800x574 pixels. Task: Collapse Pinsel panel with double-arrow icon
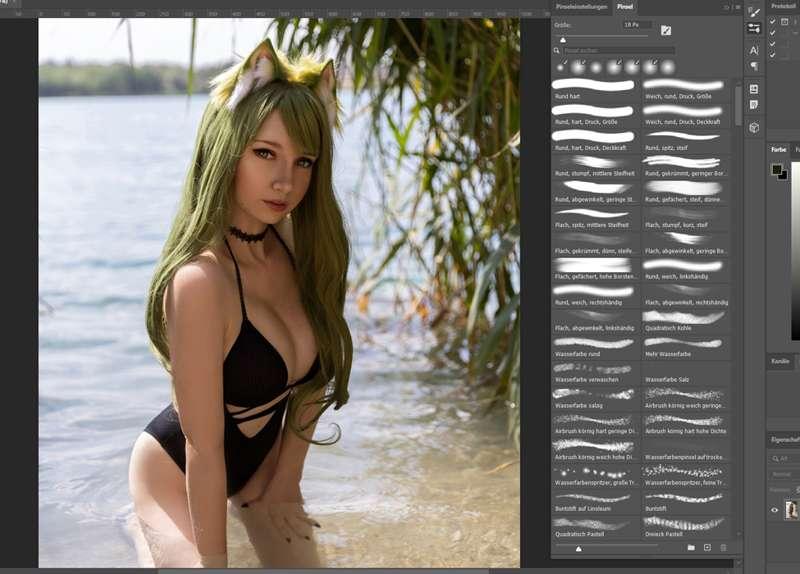pos(727,7)
